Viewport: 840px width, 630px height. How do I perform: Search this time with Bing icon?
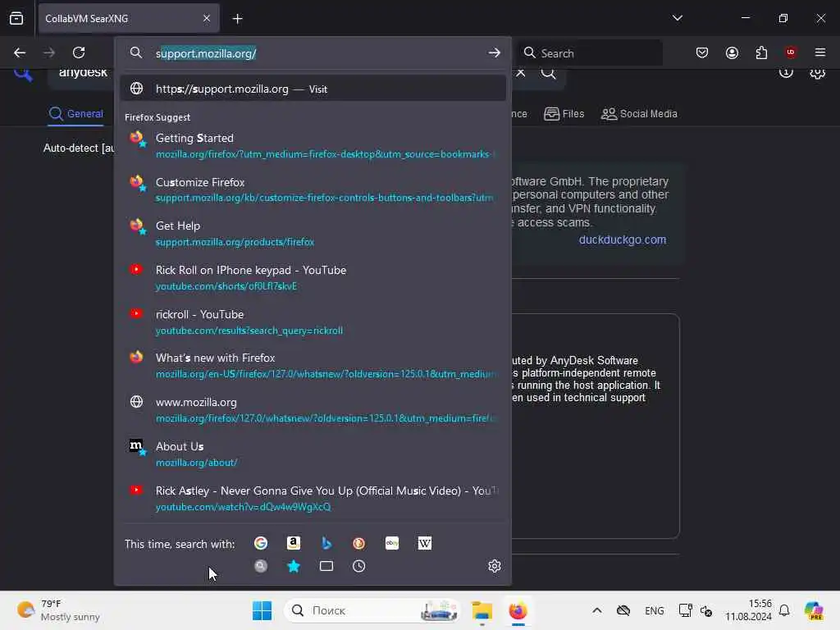pos(326,543)
